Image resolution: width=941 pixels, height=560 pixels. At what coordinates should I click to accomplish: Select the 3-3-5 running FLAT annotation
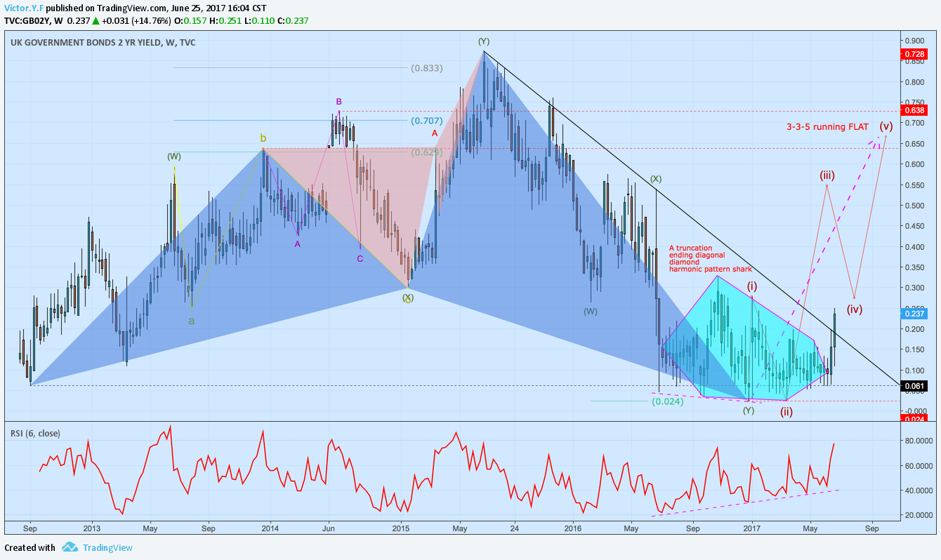click(x=827, y=127)
